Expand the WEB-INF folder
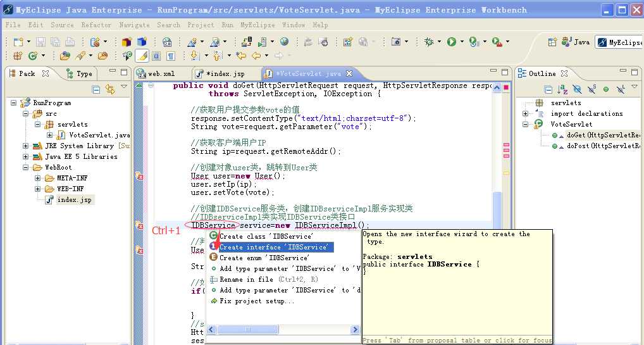644x345 pixels. pyautogui.click(x=38, y=189)
